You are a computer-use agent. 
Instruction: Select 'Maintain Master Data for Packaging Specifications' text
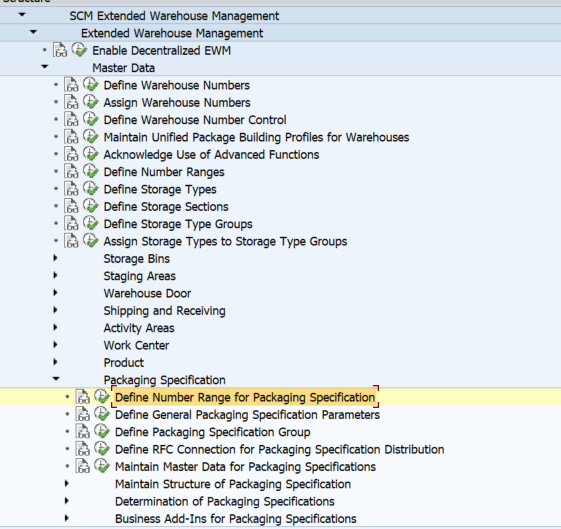click(245, 467)
